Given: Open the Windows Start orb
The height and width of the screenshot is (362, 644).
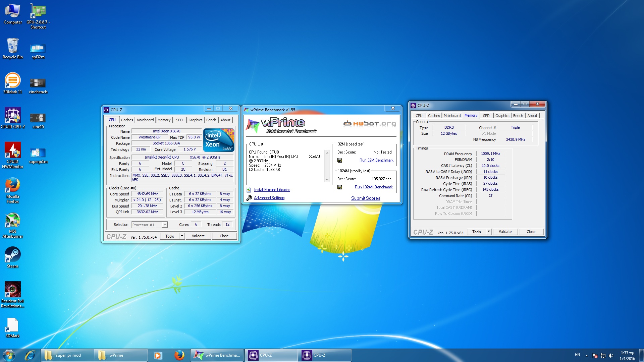Looking at the screenshot, I should tap(9, 355).
